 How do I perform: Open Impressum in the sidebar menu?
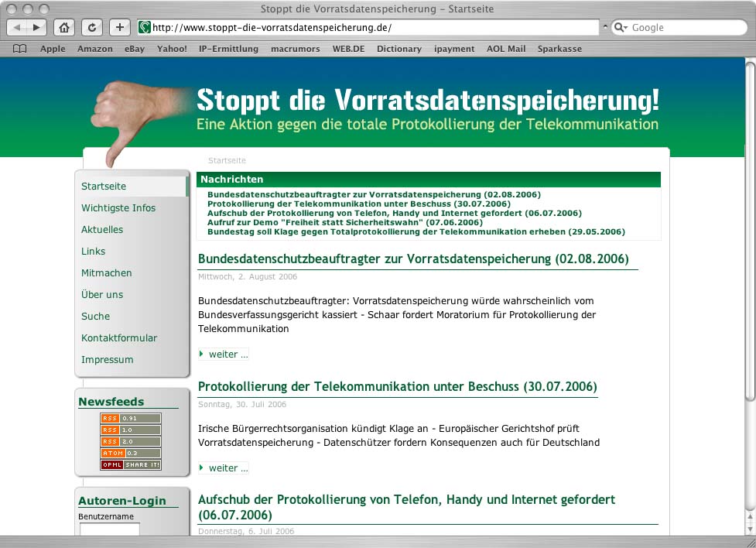108,360
